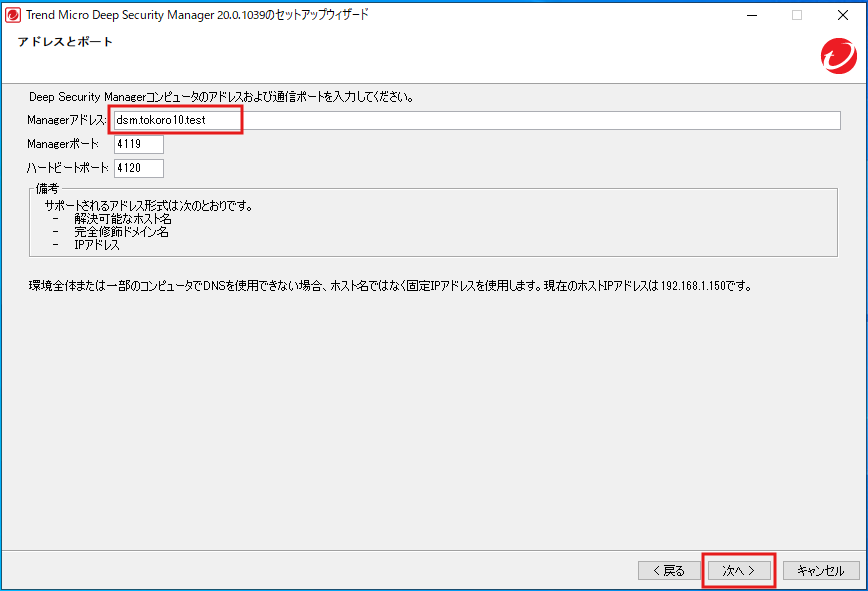
Task: Click the サポートされるアドレス形式 sentence
Action: coord(149,206)
